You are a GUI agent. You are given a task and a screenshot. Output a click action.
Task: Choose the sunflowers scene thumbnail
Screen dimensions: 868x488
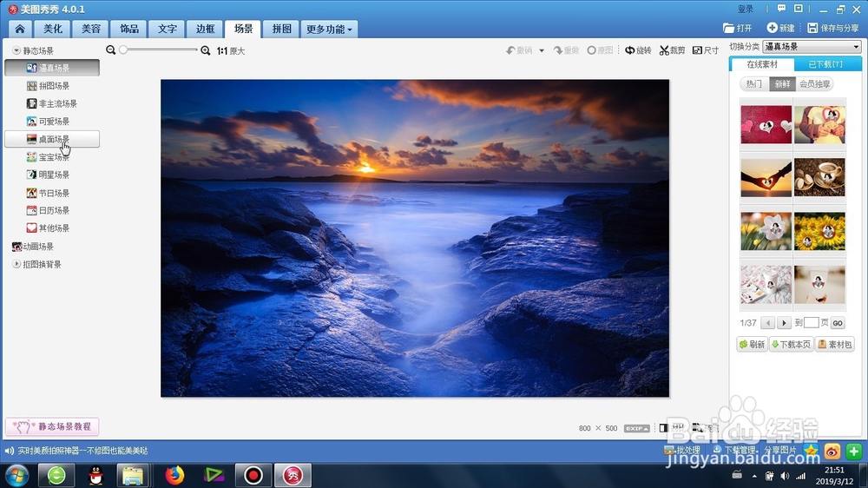click(820, 231)
